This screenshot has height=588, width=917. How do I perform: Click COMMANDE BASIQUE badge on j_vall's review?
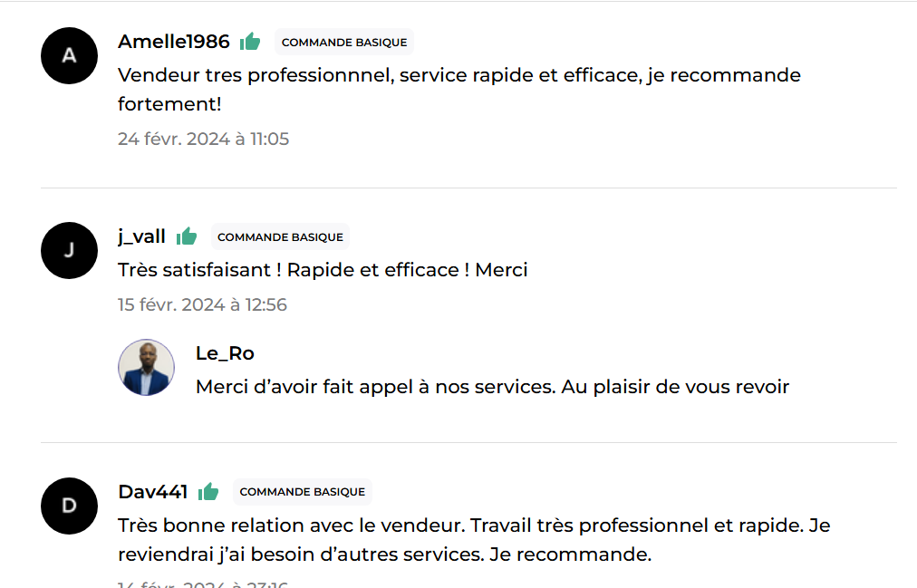click(280, 236)
